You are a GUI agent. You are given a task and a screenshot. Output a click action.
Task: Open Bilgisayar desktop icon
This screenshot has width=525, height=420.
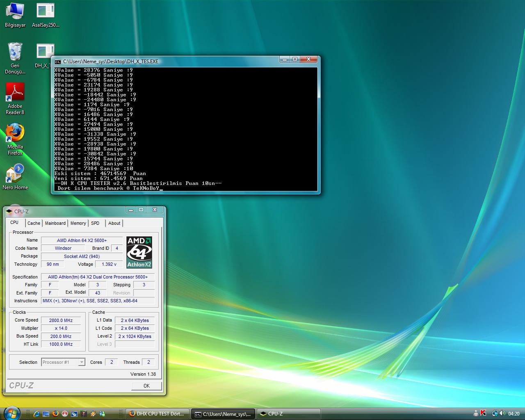coord(15,15)
